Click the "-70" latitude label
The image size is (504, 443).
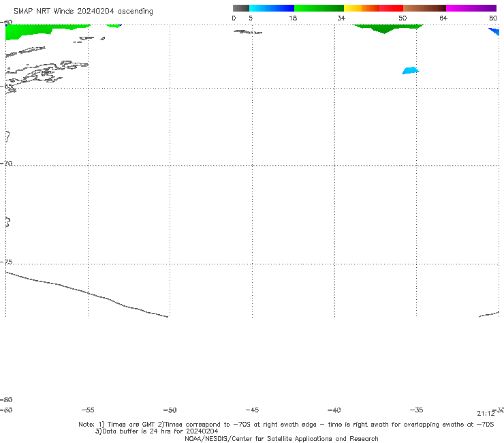click(x=6, y=164)
